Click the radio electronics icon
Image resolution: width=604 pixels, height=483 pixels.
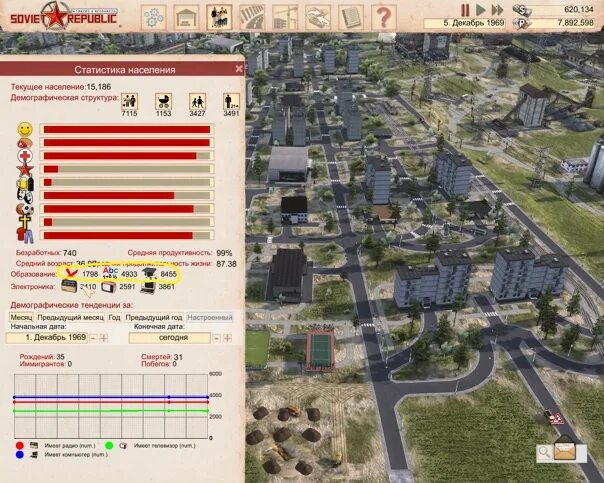tap(69, 287)
